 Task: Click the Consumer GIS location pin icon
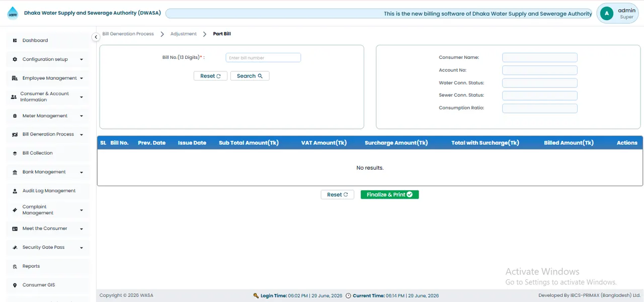click(x=15, y=285)
